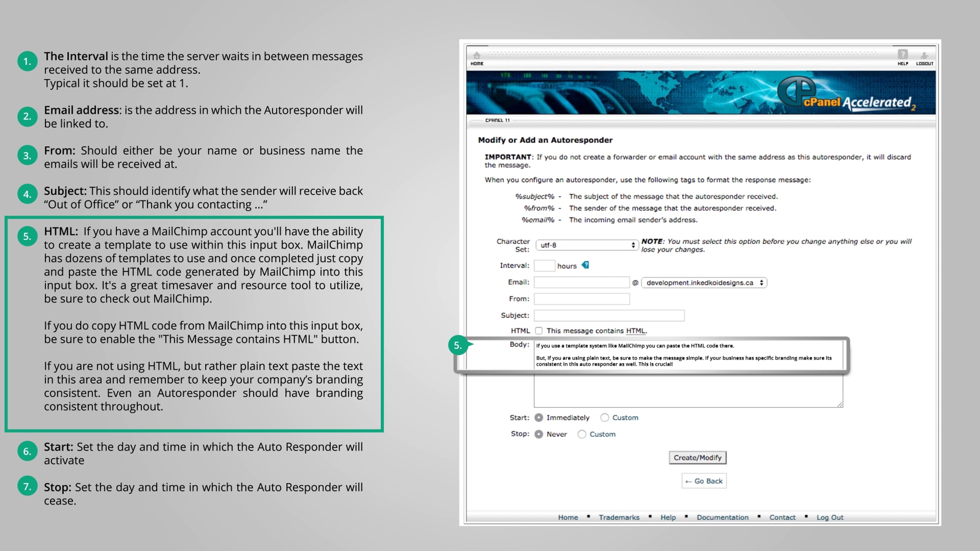This screenshot has width=980, height=551.
Task: Click the Go Back button
Action: coord(704,481)
